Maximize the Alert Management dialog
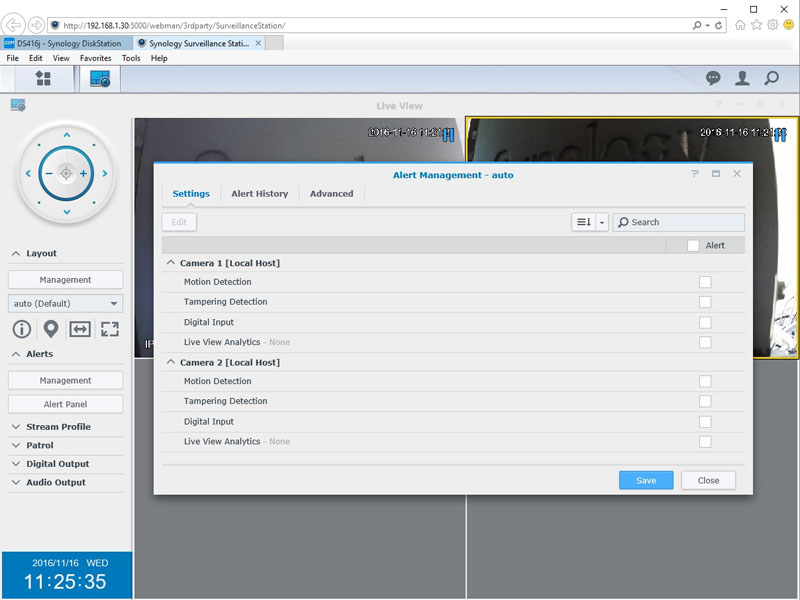The height and width of the screenshot is (600, 800). click(716, 173)
